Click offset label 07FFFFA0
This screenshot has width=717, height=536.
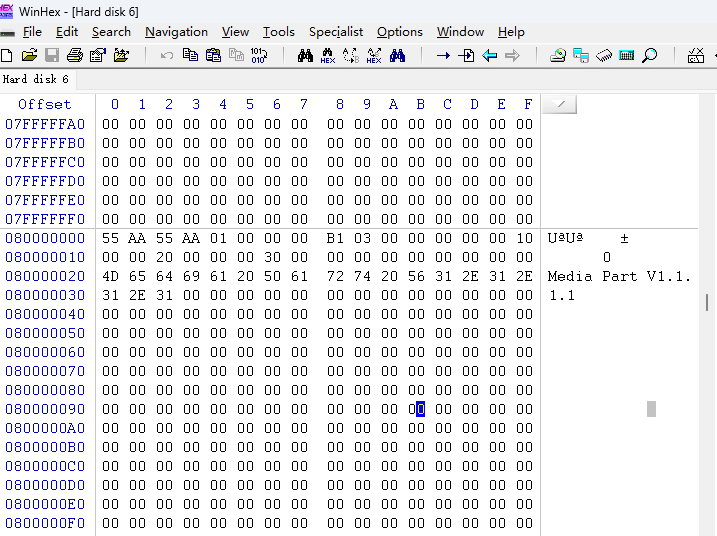point(45,124)
